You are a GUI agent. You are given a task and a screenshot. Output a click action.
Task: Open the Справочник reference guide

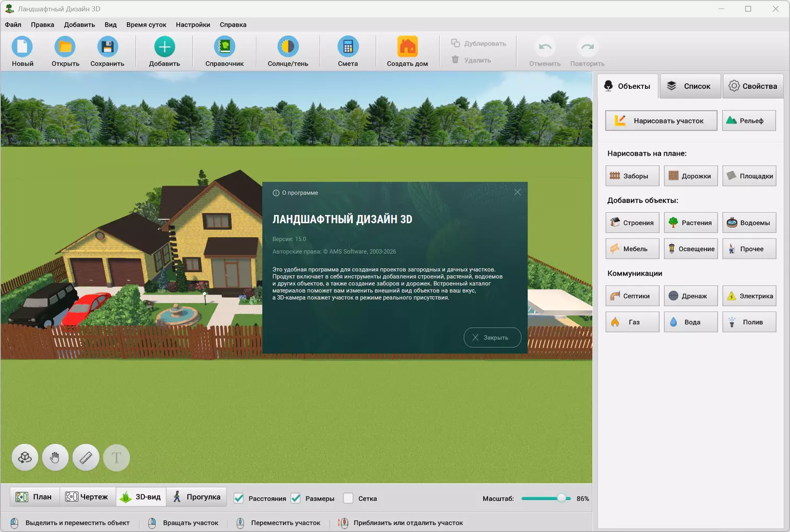click(x=224, y=52)
